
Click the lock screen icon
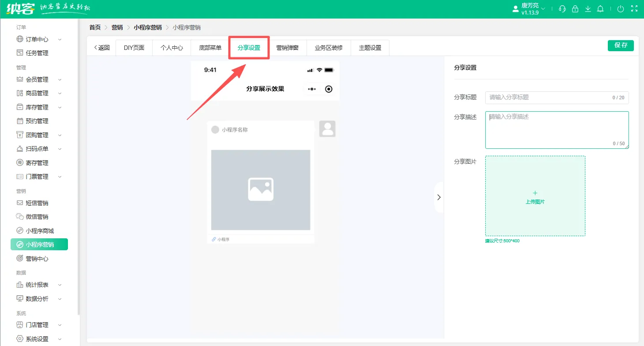click(575, 9)
